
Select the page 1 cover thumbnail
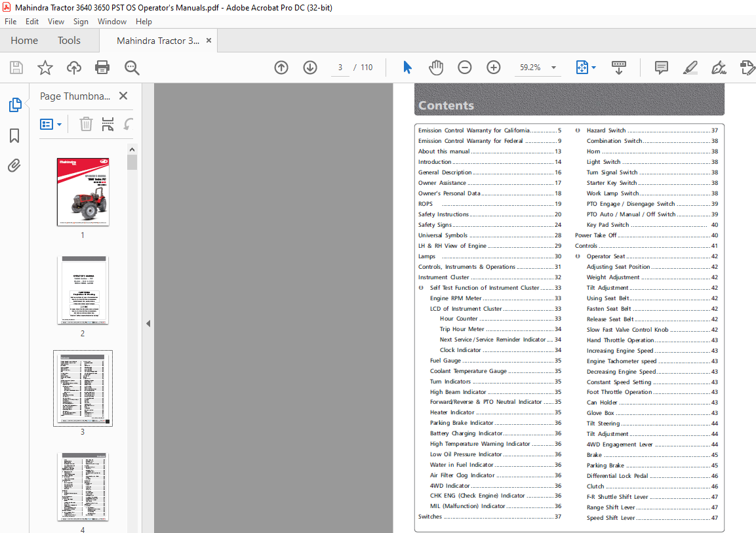pos(83,192)
